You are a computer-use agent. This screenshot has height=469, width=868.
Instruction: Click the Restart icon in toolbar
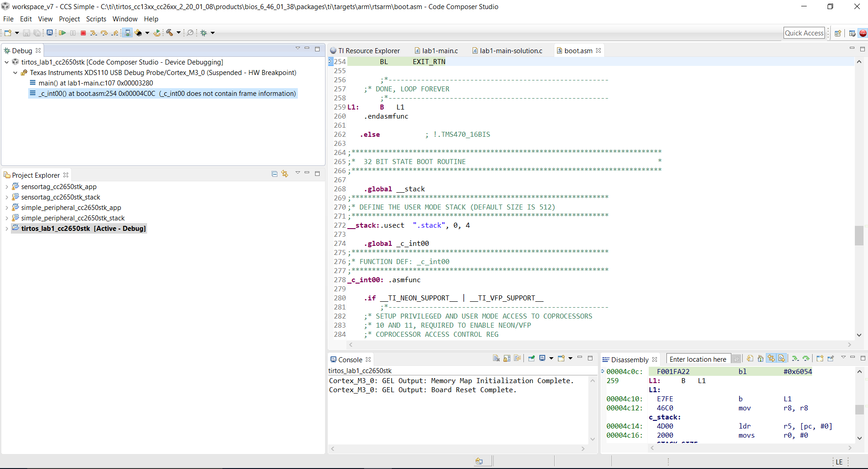pyautogui.click(x=157, y=33)
